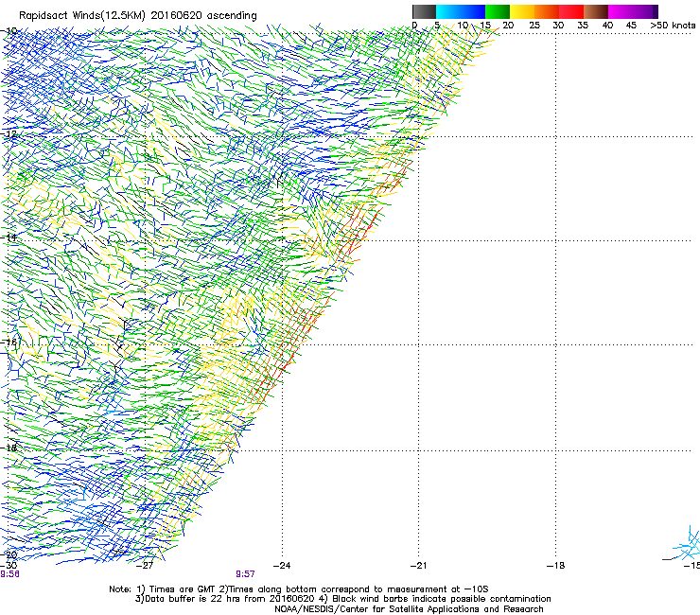Viewport: 700px width, 615px height.
Task: Click the -16 latitude axis label
Action: click(9, 343)
